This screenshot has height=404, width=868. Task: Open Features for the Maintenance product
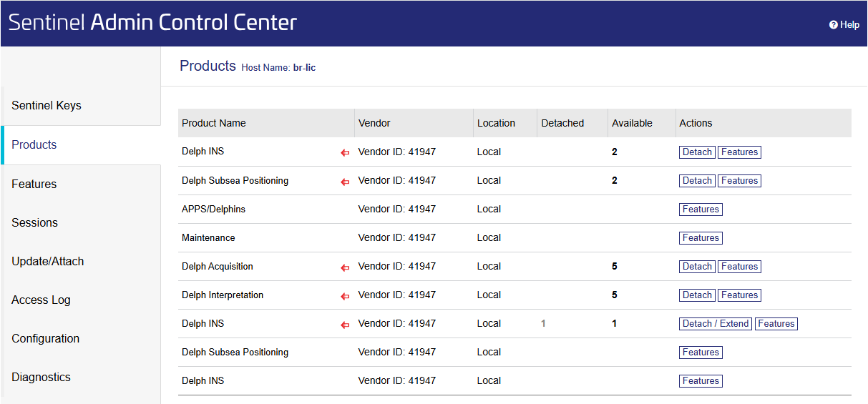click(701, 238)
